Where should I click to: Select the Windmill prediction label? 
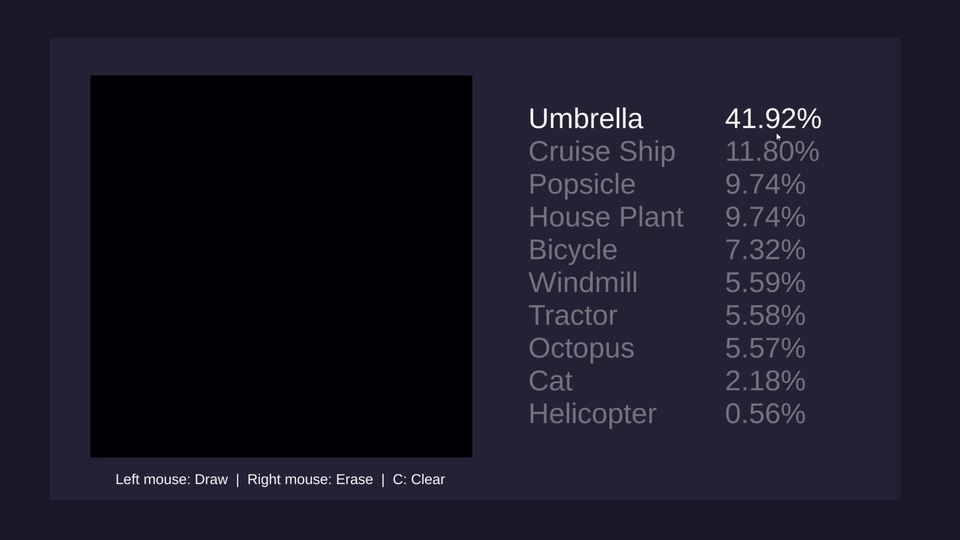(582, 283)
